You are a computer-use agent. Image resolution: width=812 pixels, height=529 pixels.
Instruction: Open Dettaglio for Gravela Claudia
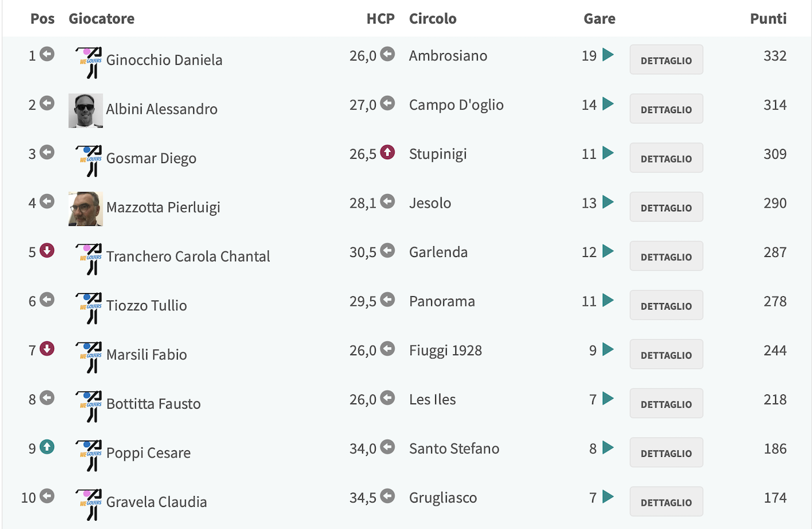tap(666, 502)
